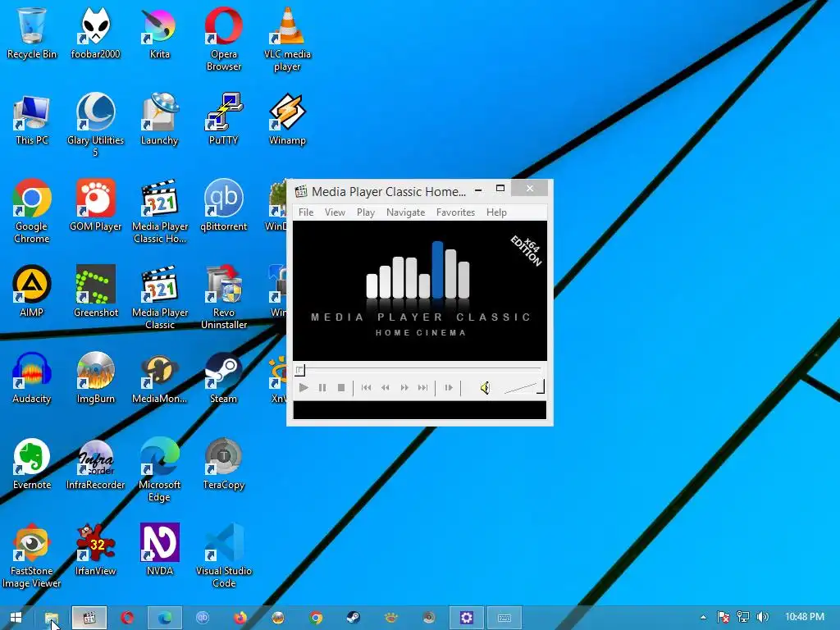Click the fast-forward (increase speed) button
Viewport: 840px width, 630px height.
(x=404, y=387)
